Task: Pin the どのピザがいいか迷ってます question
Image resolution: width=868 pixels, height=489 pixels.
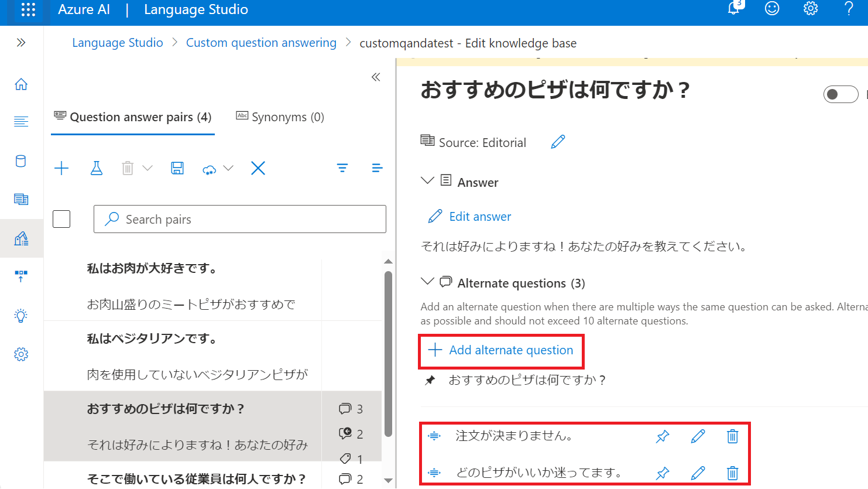Action: 662,473
